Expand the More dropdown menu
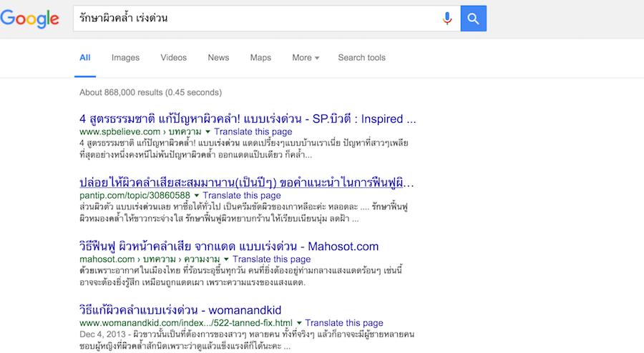This screenshot has height=353, width=644. (306, 58)
